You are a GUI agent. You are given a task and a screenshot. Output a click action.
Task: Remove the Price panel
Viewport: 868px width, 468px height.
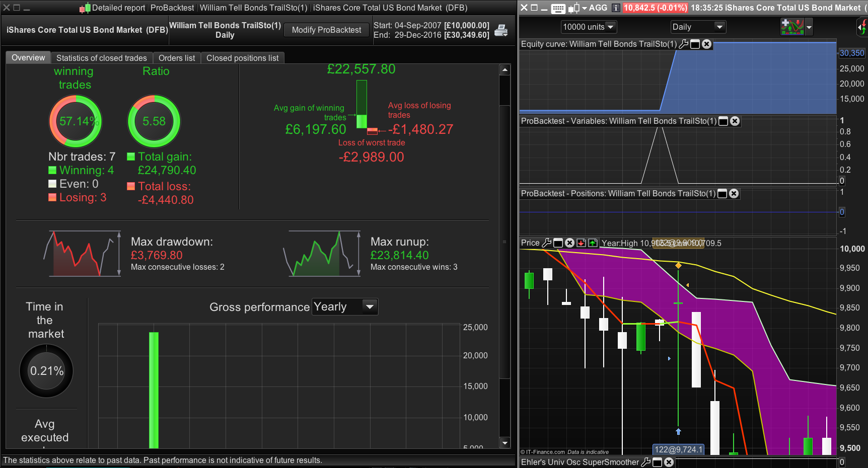tap(569, 243)
